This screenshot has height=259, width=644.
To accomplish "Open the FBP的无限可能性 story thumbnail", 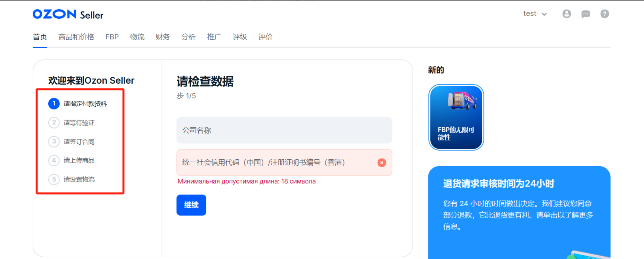I will click(456, 117).
